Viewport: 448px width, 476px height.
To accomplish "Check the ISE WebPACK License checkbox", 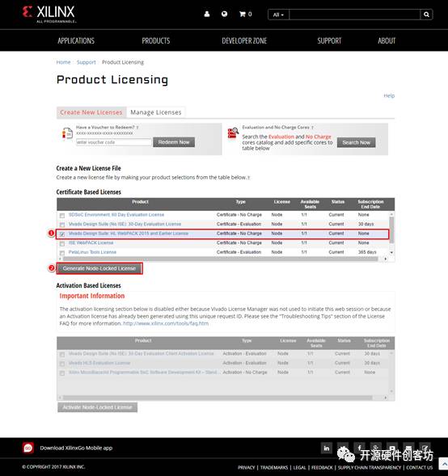I will [x=62, y=243].
